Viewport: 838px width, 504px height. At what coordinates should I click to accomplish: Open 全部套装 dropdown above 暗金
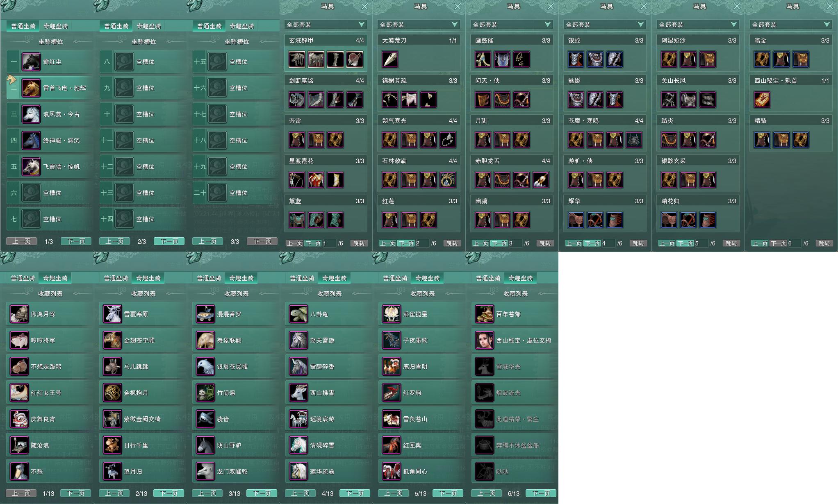click(x=791, y=25)
